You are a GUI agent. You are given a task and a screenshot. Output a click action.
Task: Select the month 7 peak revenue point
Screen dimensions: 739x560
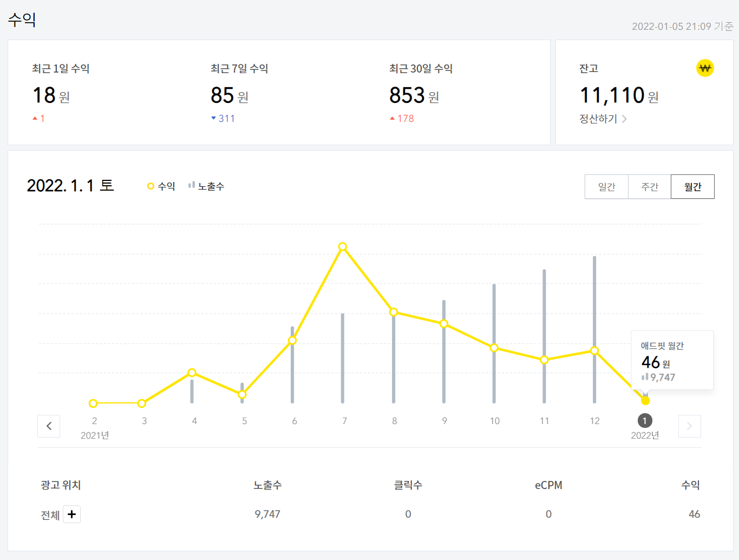(x=343, y=247)
